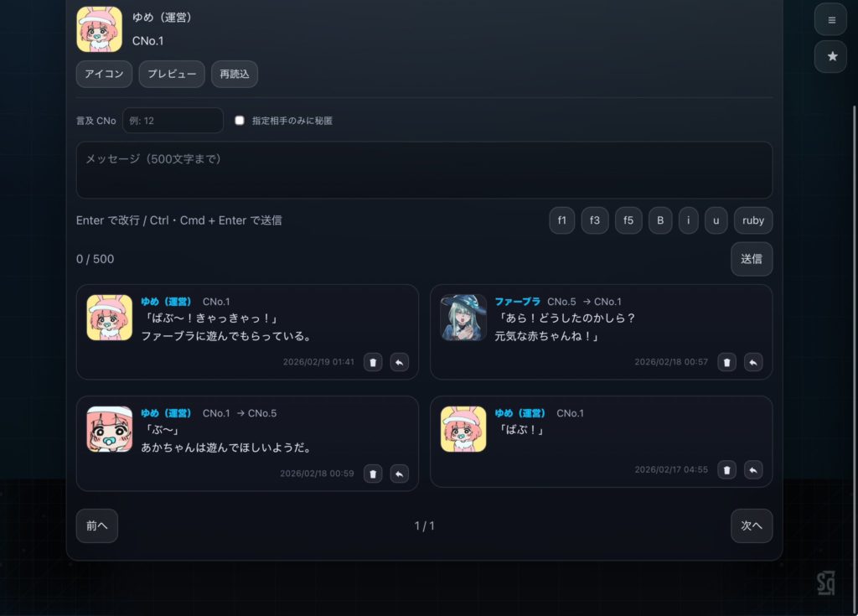Open the アイコン icon selector
The height and width of the screenshot is (616, 858).
point(104,74)
